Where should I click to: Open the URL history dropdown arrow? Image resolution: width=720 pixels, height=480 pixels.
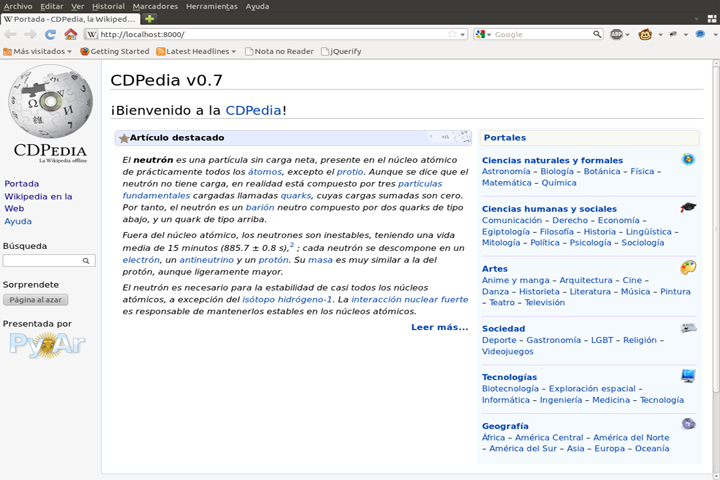point(462,34)
